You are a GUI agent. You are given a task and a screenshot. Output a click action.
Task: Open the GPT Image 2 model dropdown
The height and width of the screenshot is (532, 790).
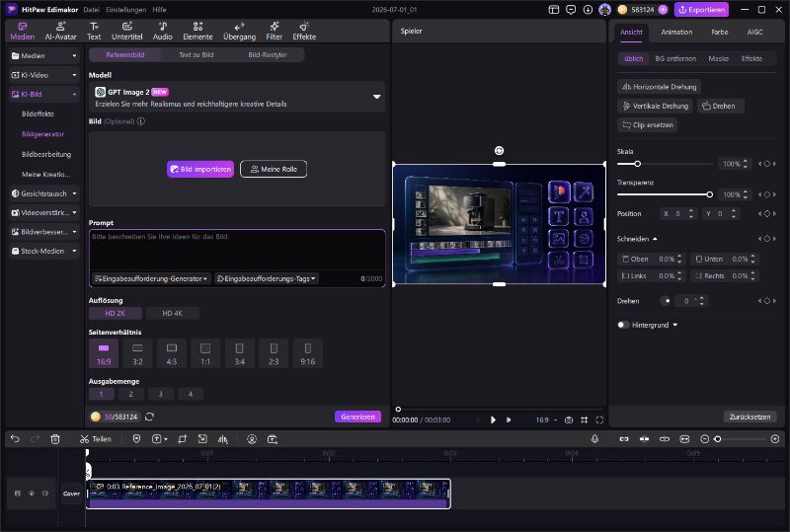(237, 97)
